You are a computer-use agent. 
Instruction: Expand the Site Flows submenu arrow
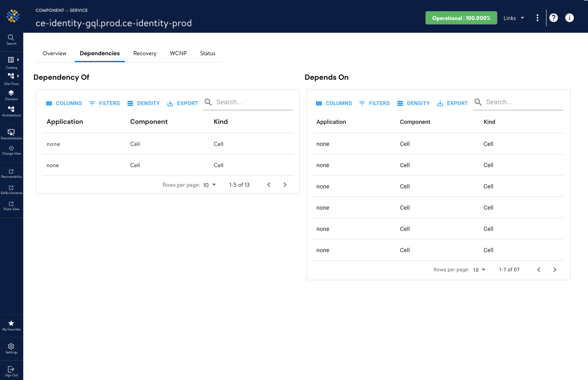click(x=18, y=76)
